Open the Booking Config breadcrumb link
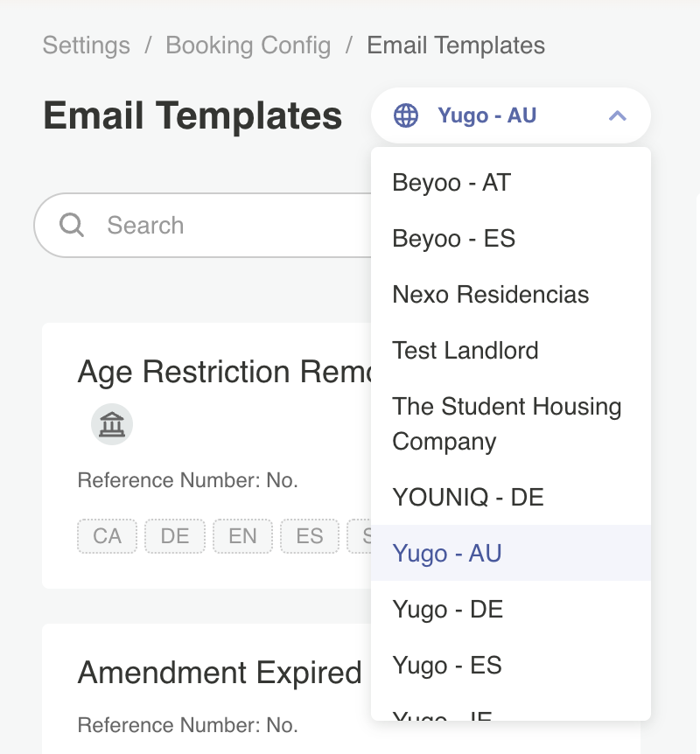Screen dimensions: 700x754 [248, 45]
